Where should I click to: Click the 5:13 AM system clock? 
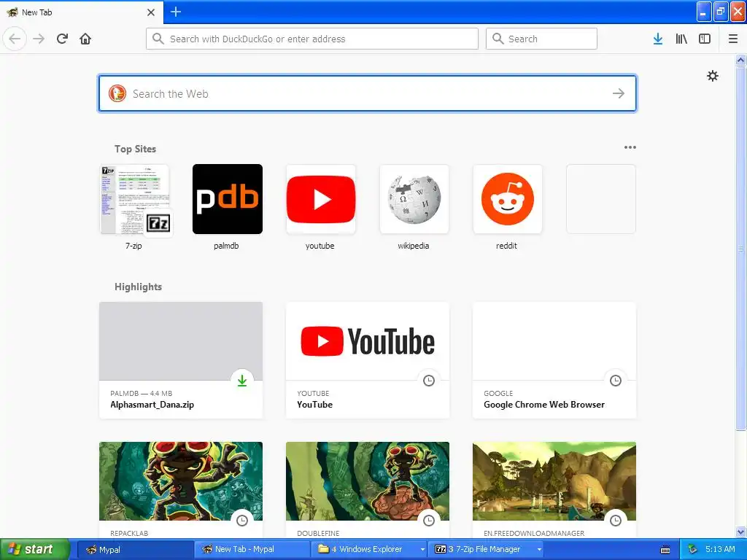click(x=720, y=550)
